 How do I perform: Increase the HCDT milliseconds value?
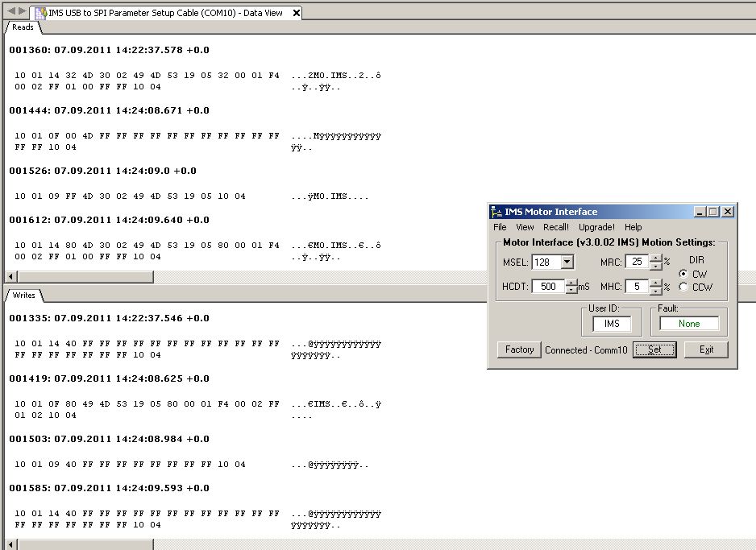coord(571,283)
